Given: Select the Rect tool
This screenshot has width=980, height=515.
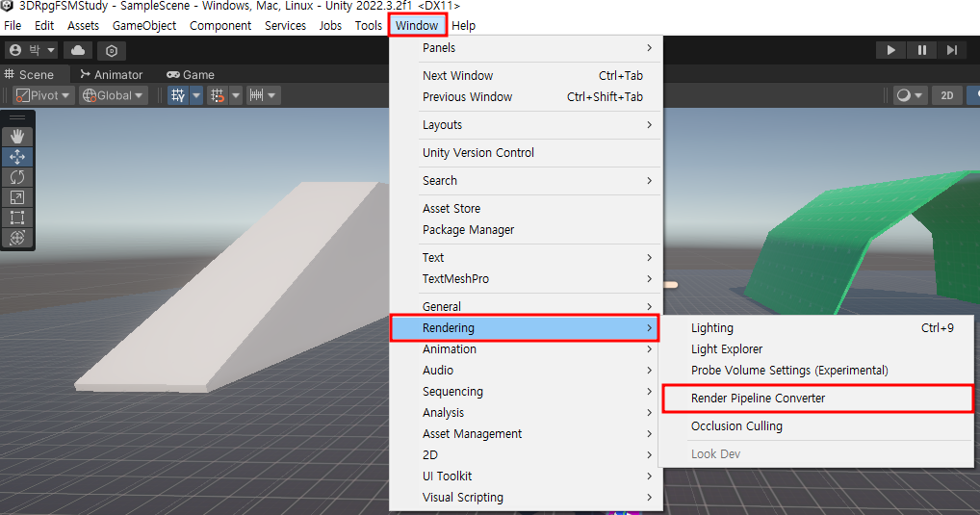Looking at the screenshot, I should 17,218.
